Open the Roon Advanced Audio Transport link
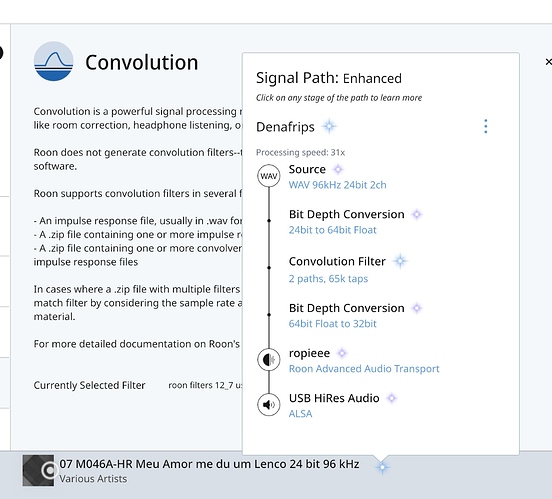 [x=364, y=369]
